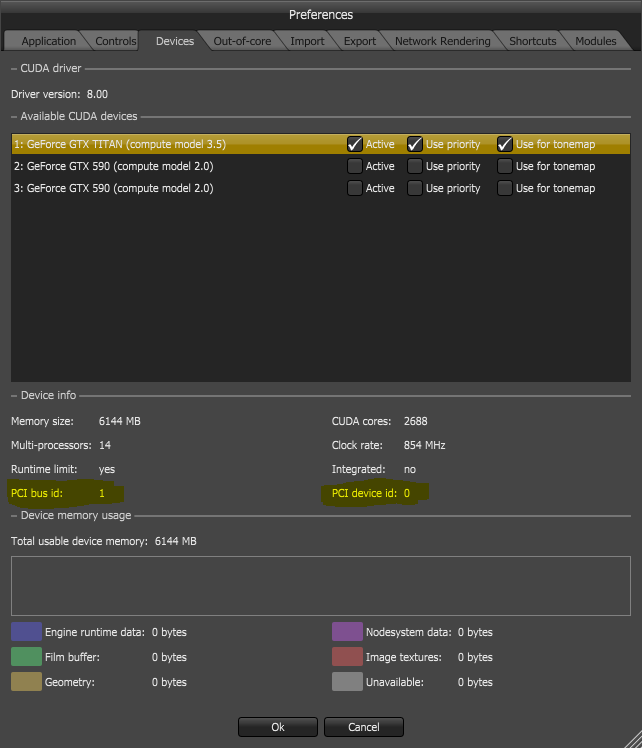Open the Network Rendering tab
This screenshot has height=748, width=642.
click(442, 41)
